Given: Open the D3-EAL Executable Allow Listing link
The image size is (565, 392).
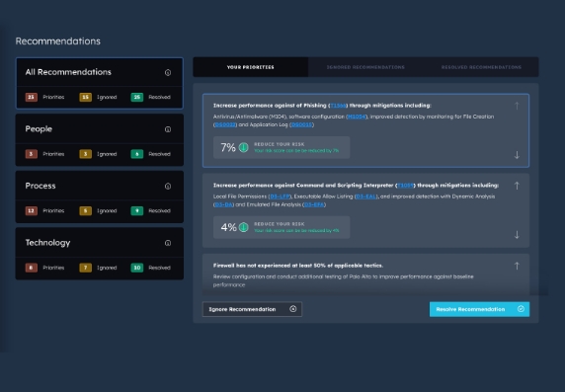Looking at the screenshot, I should (x=366, y=196).
